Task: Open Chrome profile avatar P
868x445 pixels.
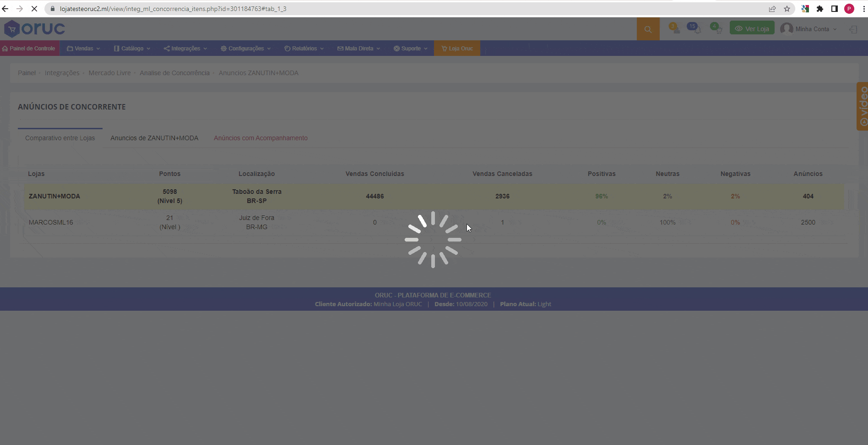Action: 849,9
